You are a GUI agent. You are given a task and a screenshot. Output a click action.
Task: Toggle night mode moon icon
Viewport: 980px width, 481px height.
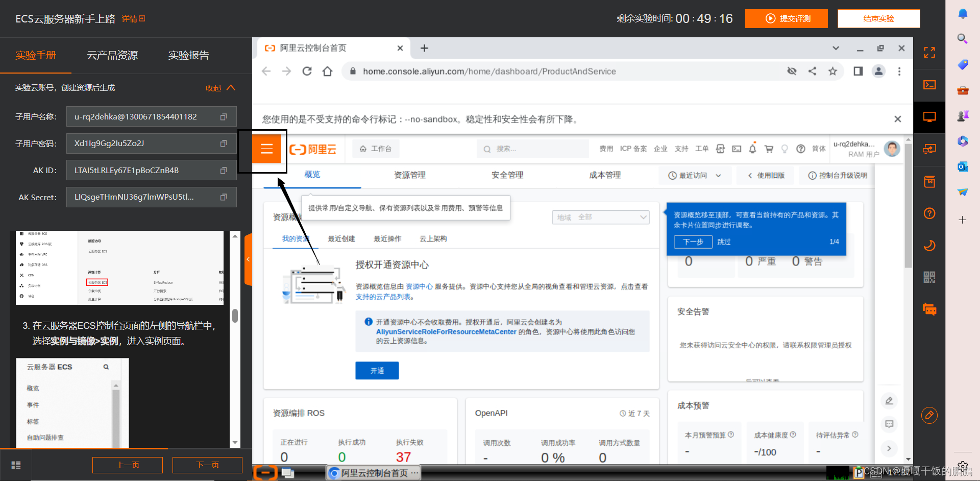tap(929, 246)
